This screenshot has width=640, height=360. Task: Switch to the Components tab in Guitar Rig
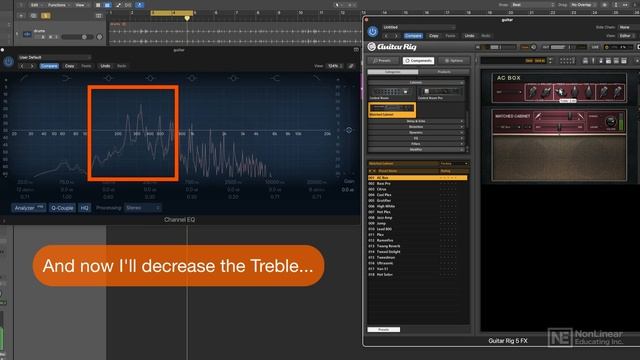pos(418,60)
